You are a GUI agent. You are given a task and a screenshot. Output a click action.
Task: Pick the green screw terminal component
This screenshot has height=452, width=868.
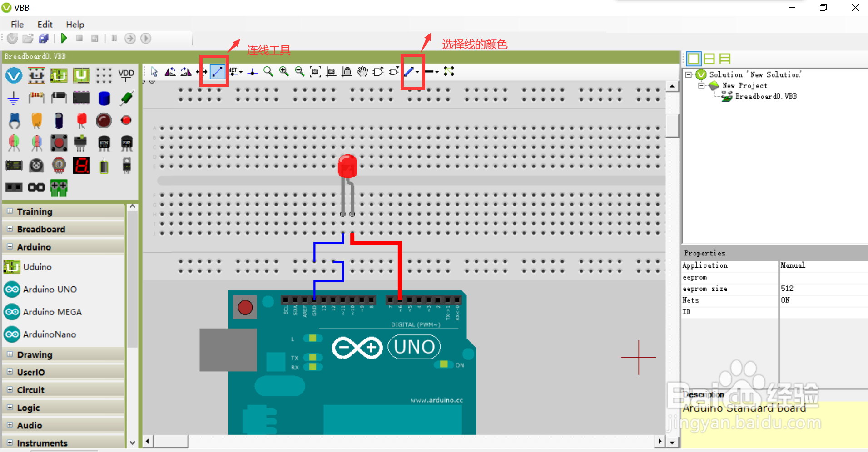point(59,187)
